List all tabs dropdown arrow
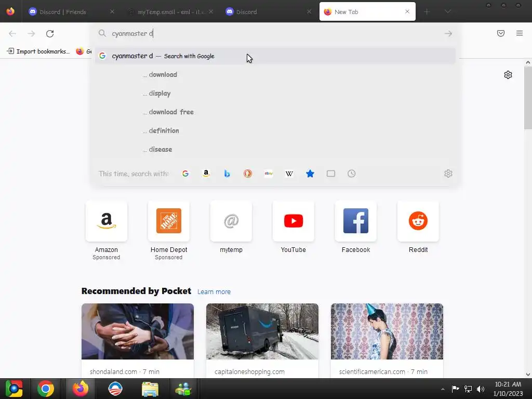The width and height of the screenshot is (532, 399). (x=448, y=12)
